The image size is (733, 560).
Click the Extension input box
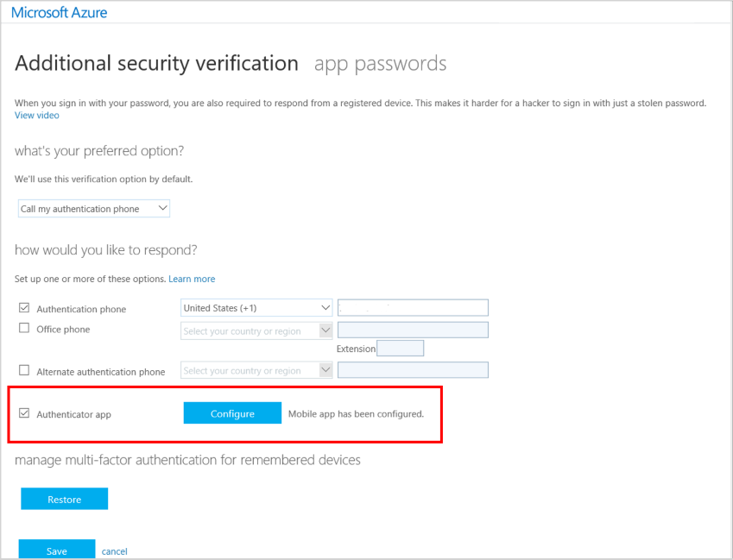tap(401, 349)
